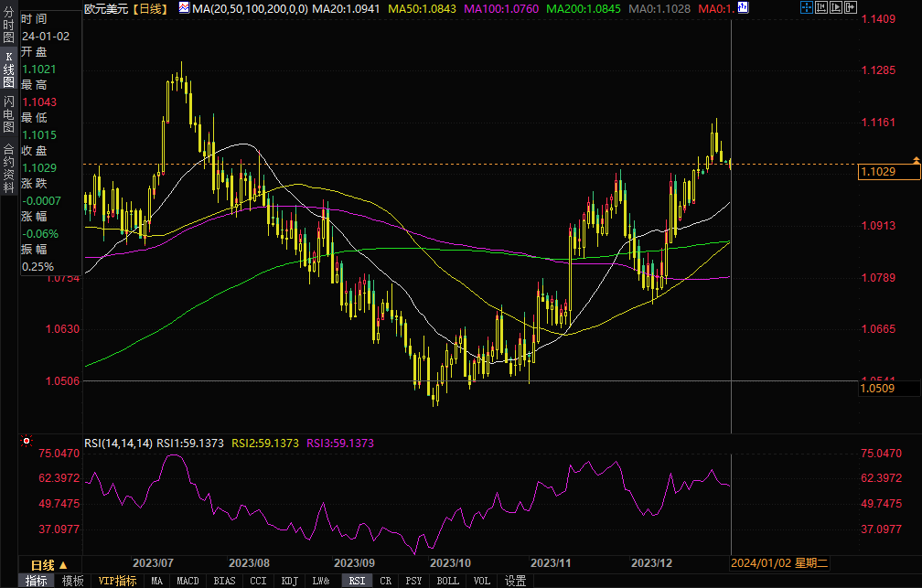922x588 pixels.
Task: Click the 1.0509 horizontal line price tag
Action: [x=888, y=388]
